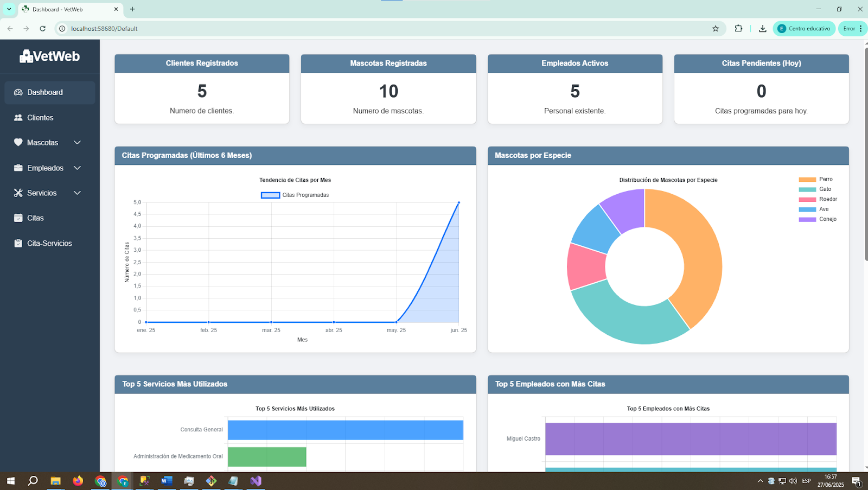The width and height of the screenshot is (868, 490).
Task: Open the browser downloads icon
Action: (x=763, y=29)
